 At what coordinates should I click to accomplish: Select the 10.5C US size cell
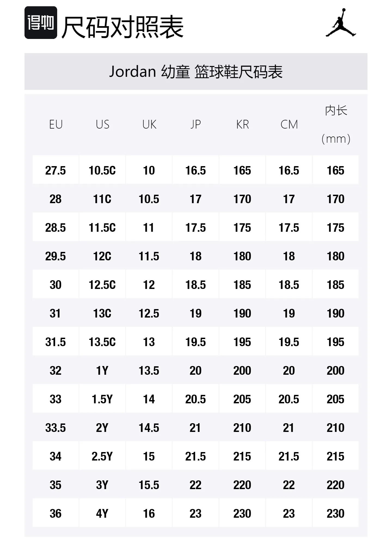tap(102, 170)
